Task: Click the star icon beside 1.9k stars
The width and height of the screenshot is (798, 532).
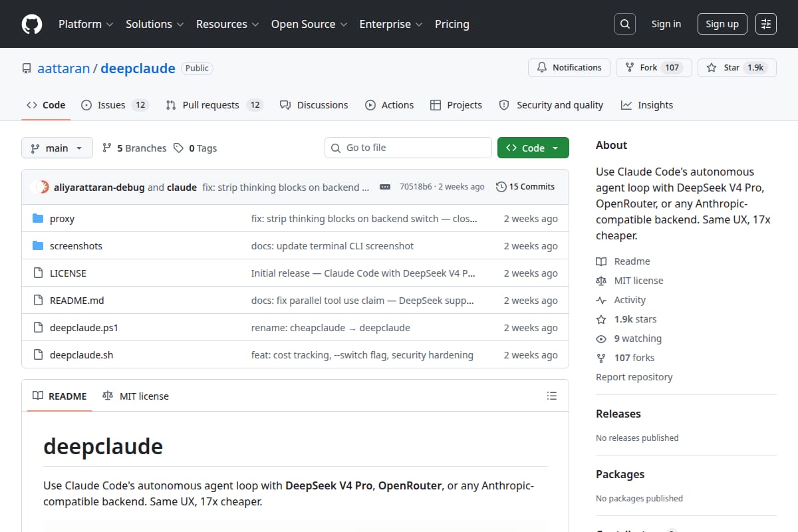Action: (601, 319)
